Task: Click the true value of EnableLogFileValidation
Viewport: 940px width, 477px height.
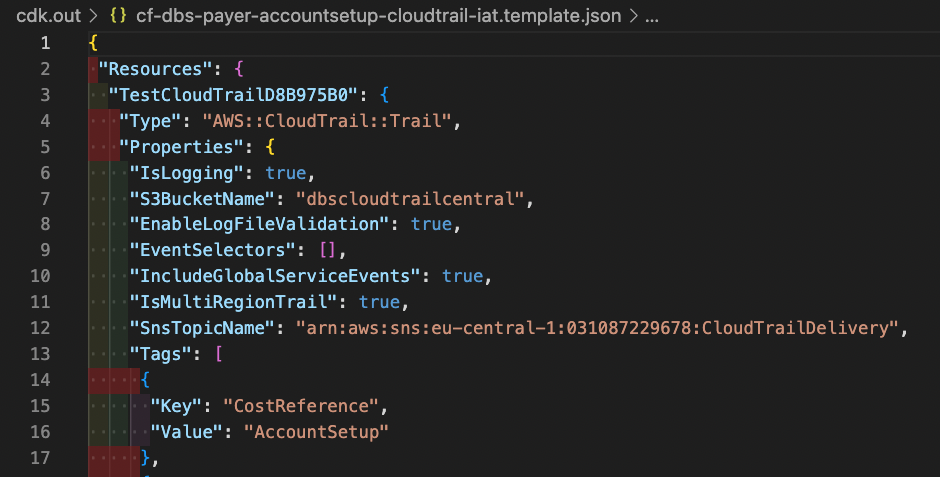Action: 431,224
